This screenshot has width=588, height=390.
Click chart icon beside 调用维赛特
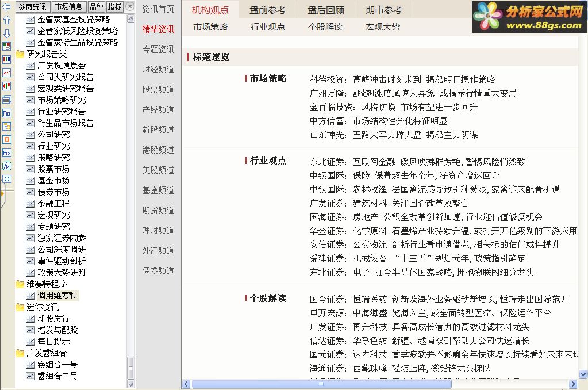[30, 296]
